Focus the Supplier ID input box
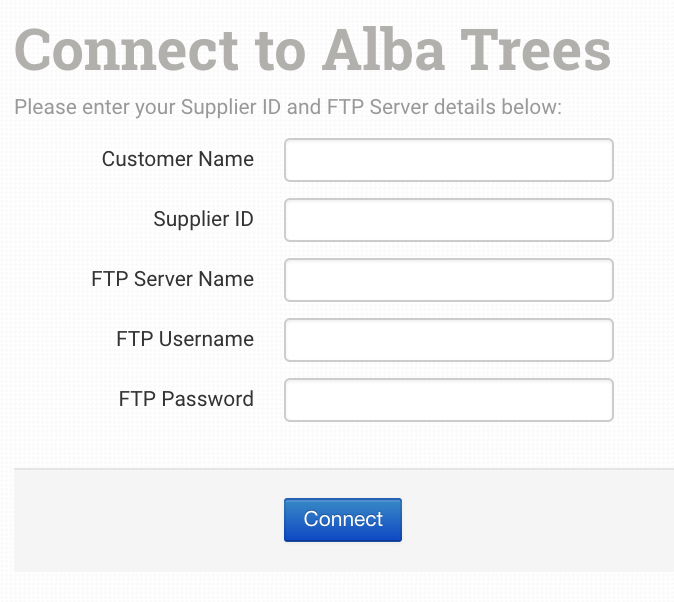 pyautogui.click(x=448, y=220)
